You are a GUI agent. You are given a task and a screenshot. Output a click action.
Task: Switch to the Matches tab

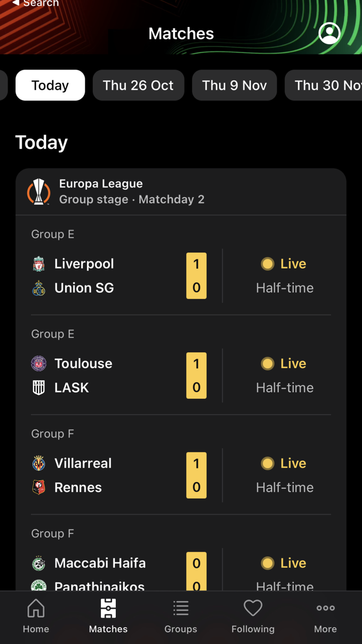[x=108, y=616]
